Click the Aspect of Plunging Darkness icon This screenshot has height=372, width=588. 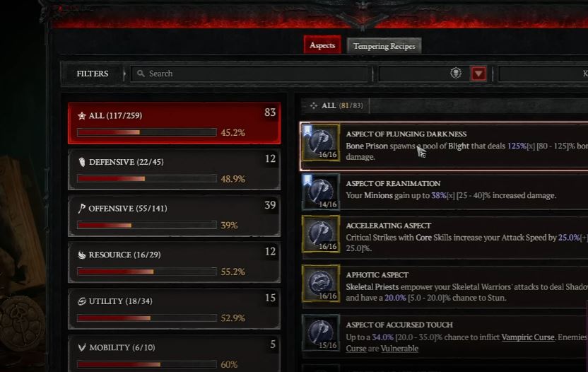coord(321,143)
